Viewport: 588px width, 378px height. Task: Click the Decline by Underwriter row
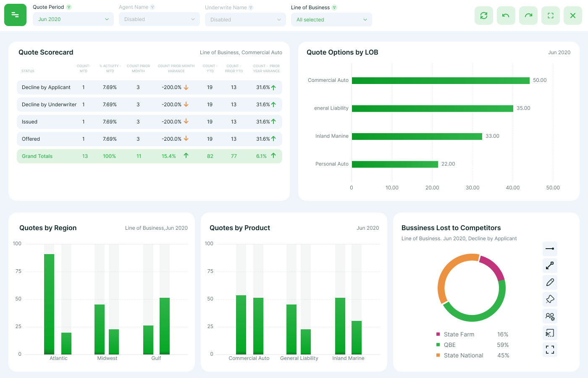(149, 105)
